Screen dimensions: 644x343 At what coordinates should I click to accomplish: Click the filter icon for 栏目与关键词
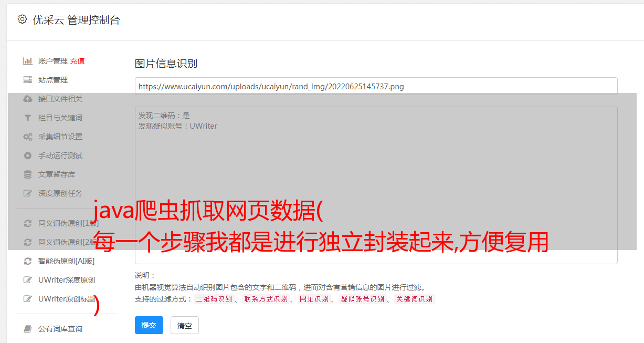[28, 118]
